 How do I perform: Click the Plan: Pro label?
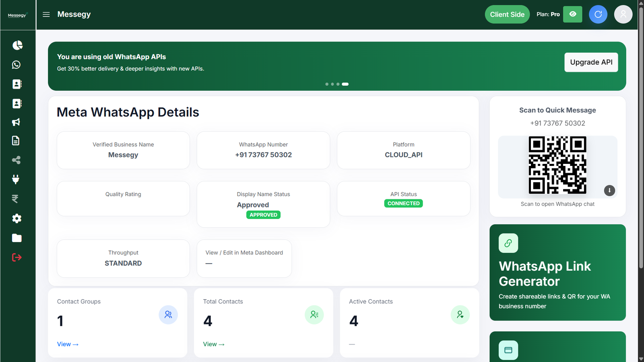[548, 14]
